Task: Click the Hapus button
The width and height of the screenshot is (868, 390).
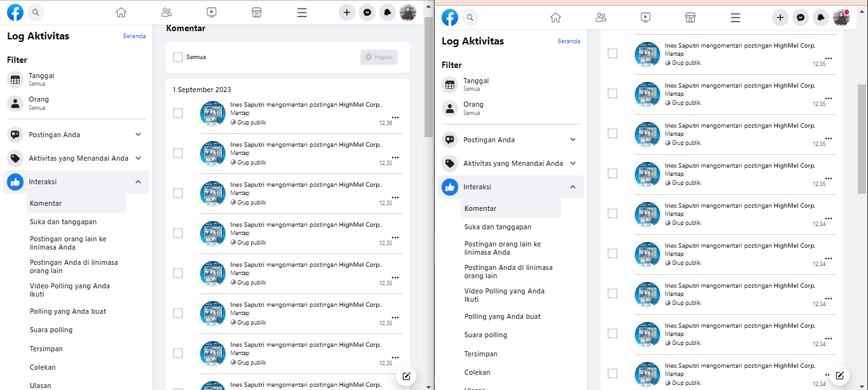Action: tap(379, 57)
